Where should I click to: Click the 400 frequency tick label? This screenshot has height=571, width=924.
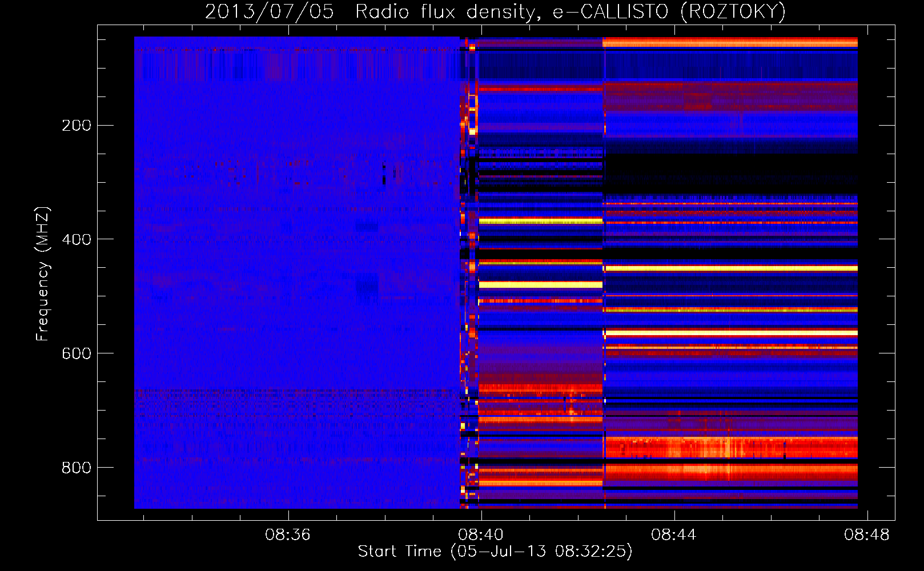point(77,239)
